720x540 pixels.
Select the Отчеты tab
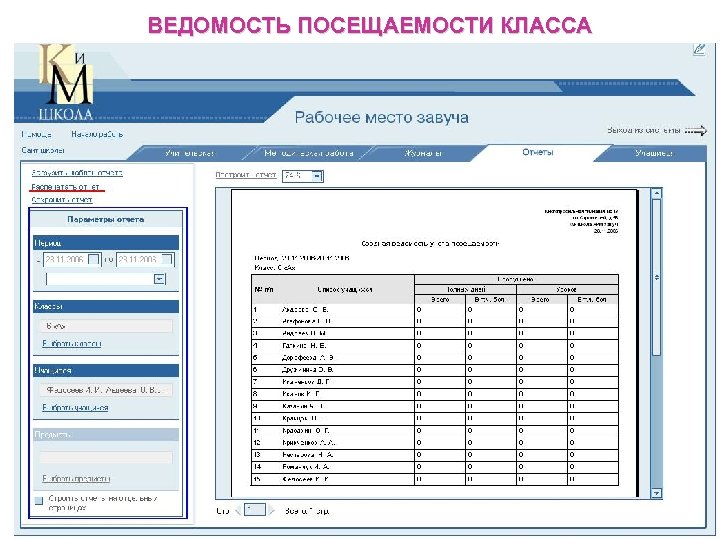pyautogui.click(x=538, y=152)
